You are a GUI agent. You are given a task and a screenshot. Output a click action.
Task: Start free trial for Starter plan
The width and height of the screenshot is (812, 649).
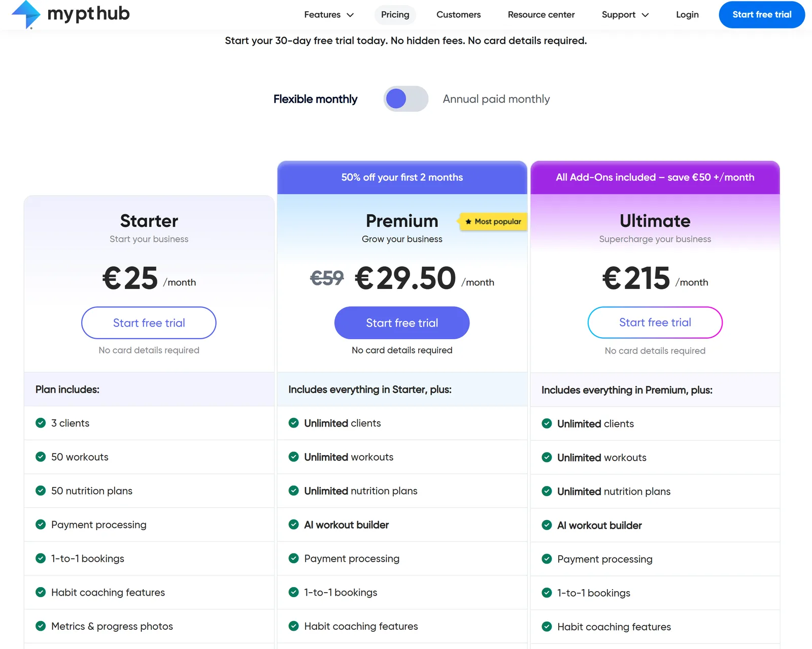[149, 322]
